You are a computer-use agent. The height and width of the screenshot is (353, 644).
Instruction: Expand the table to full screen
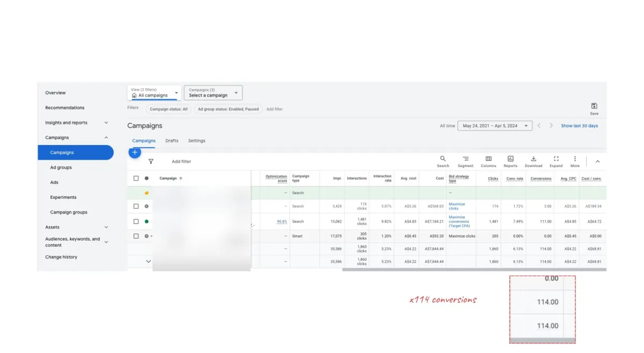[556, 162]
